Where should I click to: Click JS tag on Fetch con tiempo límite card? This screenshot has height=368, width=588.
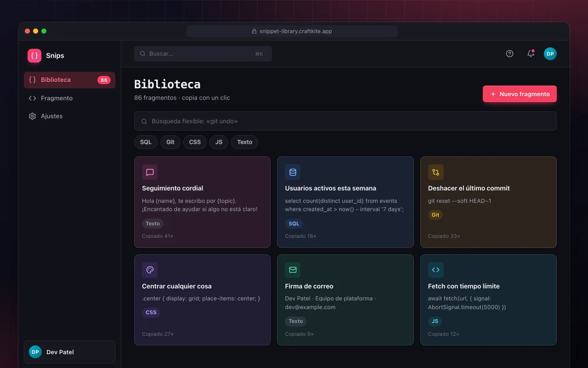coord(435,321)
